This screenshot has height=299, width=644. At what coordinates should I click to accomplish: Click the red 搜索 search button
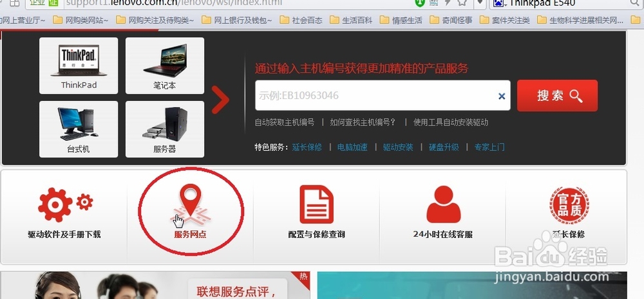click(557, 96)
